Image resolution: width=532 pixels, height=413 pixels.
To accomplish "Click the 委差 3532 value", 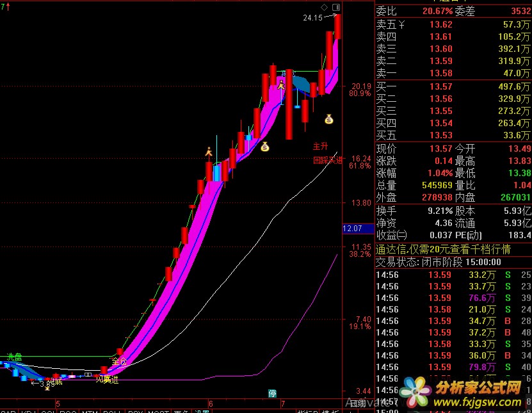I will tap(520, 11).
